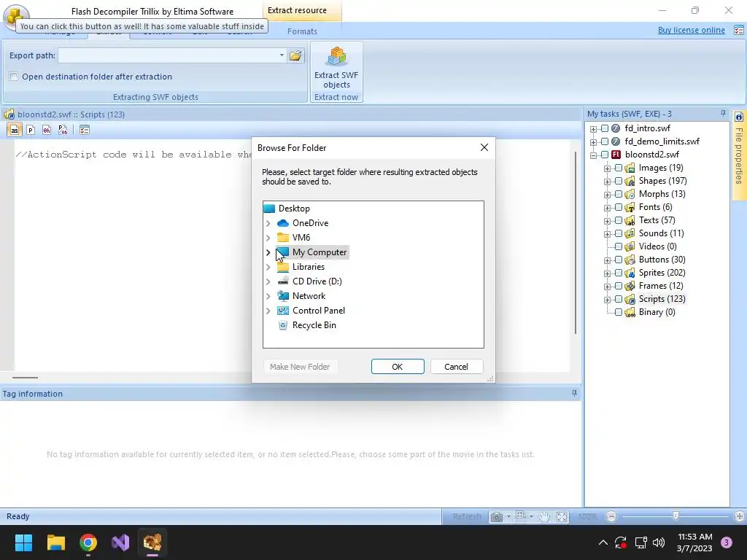Image resolution: width=747 pixels, height=560 pixels.
Task: Enable Open destination folder after extraction
Action: click(13, 77)
